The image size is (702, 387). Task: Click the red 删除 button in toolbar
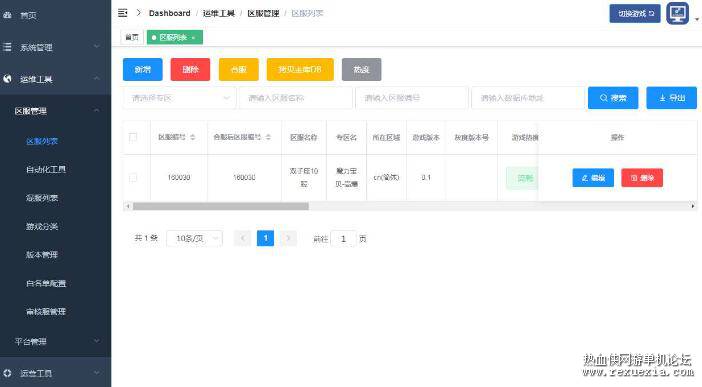tap(190, 69)
